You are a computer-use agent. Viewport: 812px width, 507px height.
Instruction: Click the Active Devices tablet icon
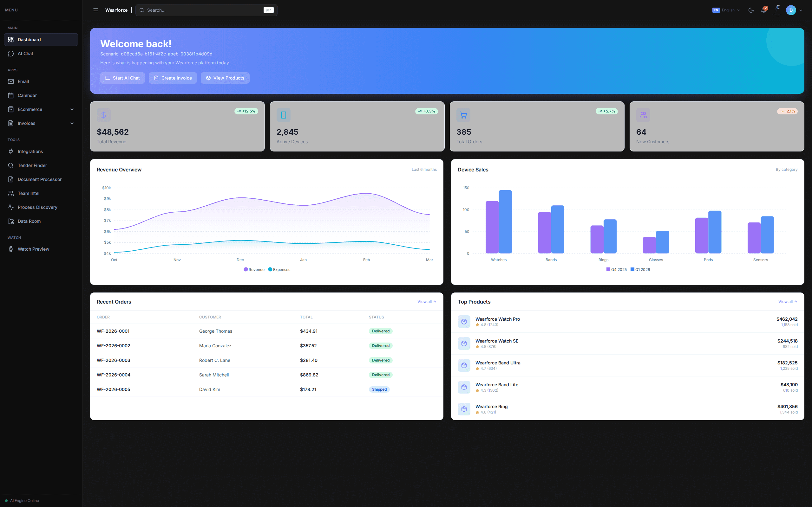284,115
